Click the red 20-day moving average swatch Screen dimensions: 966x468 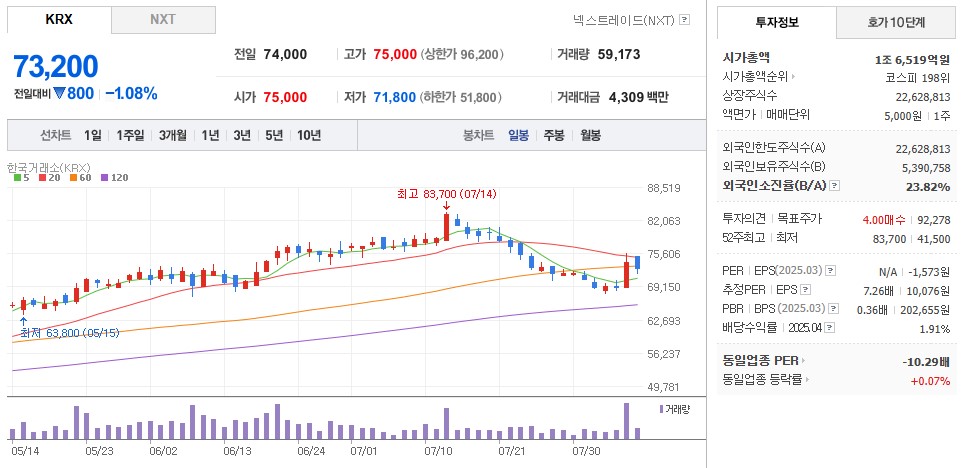[42, 178]
